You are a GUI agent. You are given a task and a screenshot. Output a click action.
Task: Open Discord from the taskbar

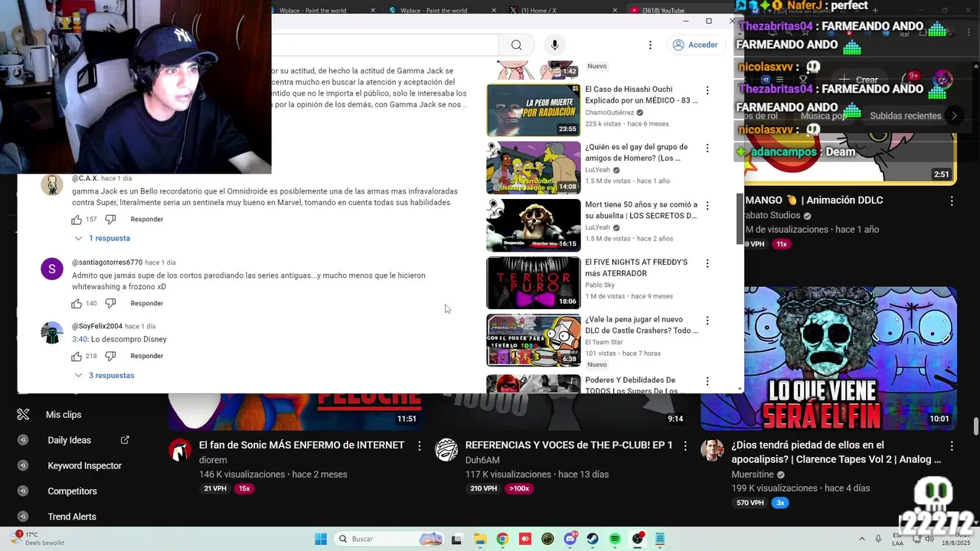pos(570,539)
